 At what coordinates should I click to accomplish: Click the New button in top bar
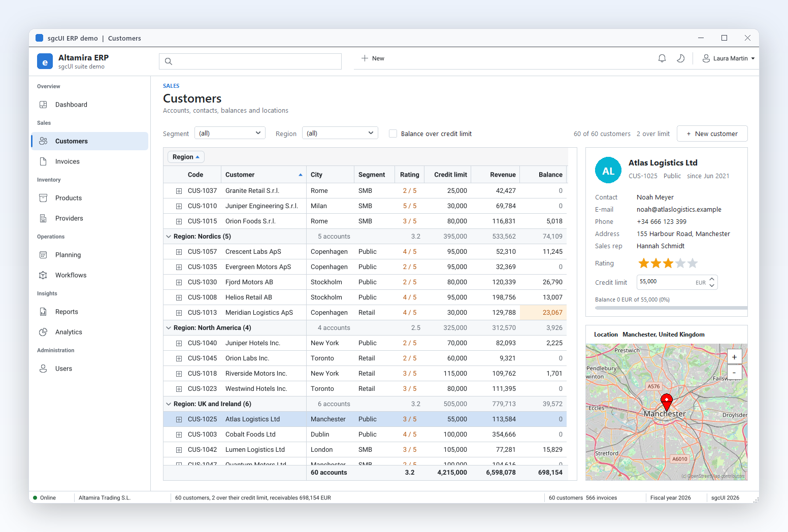373,58
